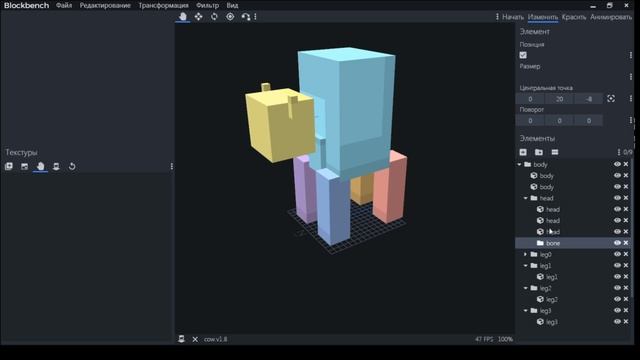The width and height of the screenshot is (640, 360).
Task: Activate the Vertex Snap tool icon
Action: (246, 17)
